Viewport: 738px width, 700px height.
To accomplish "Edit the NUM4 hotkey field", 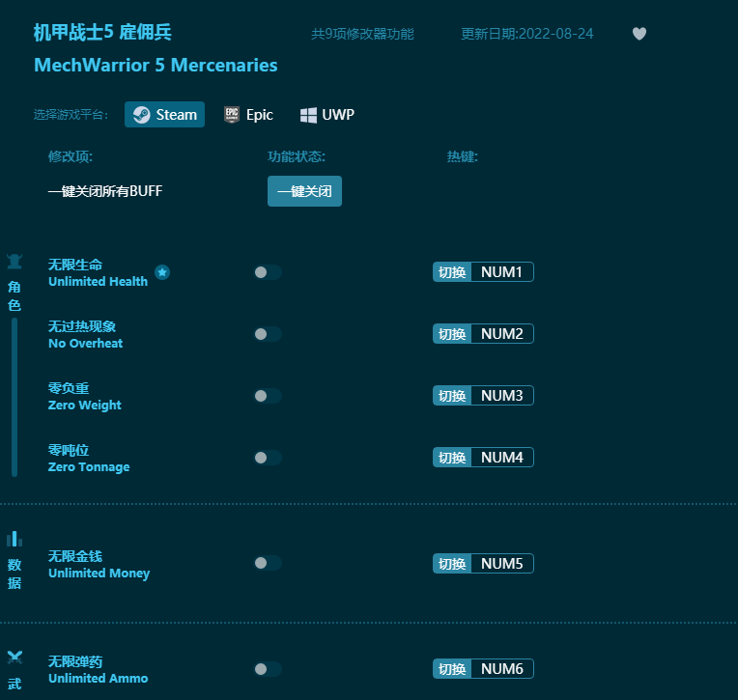I will (501, 458).
